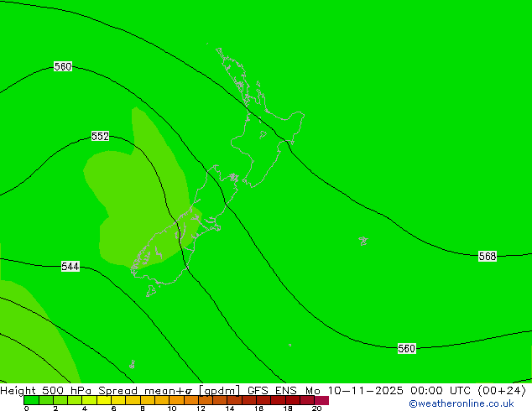Click the legend value 12

click(201, 408)
